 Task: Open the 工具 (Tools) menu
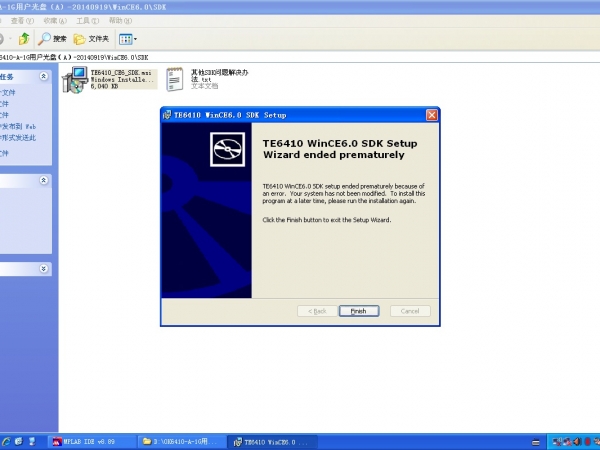pyautogui.click(x=87, y=20)
